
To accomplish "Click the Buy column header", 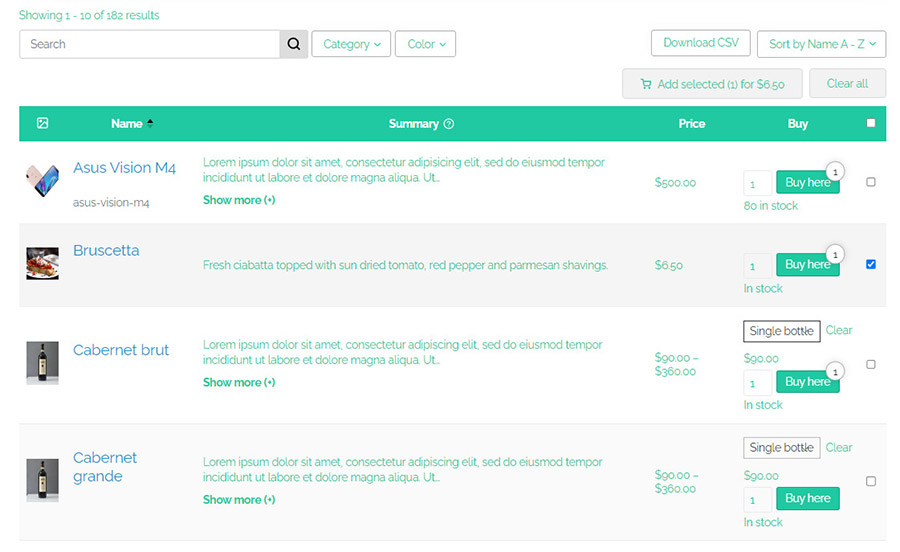I will [x=798, y=124].
